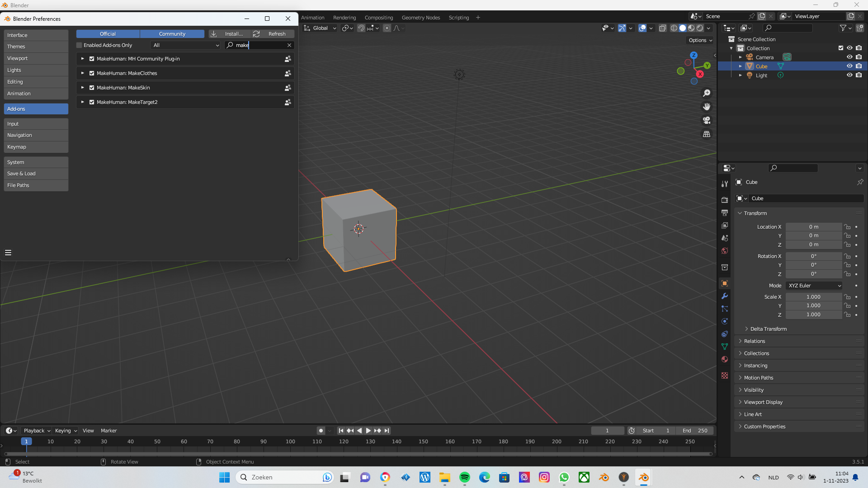Expand the MakeHuman: MakeTarget2 add-on details
868x488 pixels.
82,102
